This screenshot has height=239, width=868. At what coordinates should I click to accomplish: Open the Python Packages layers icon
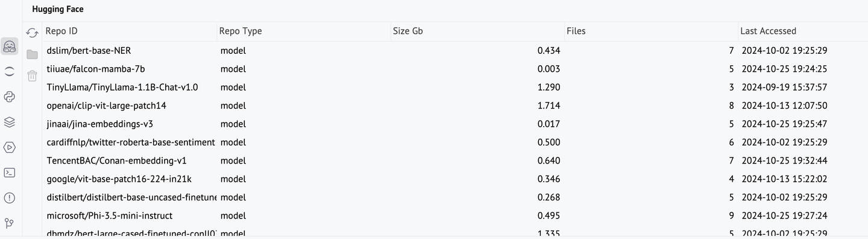[10, 122]
